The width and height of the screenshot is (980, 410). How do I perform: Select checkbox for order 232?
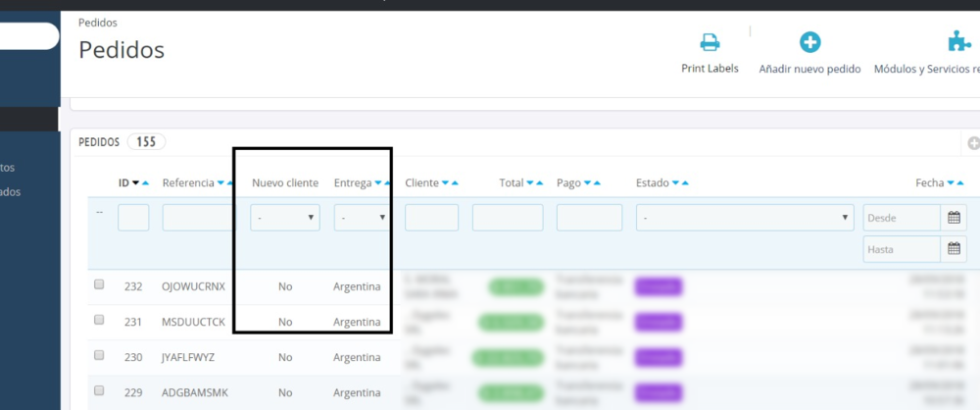(x=99, y=284)
